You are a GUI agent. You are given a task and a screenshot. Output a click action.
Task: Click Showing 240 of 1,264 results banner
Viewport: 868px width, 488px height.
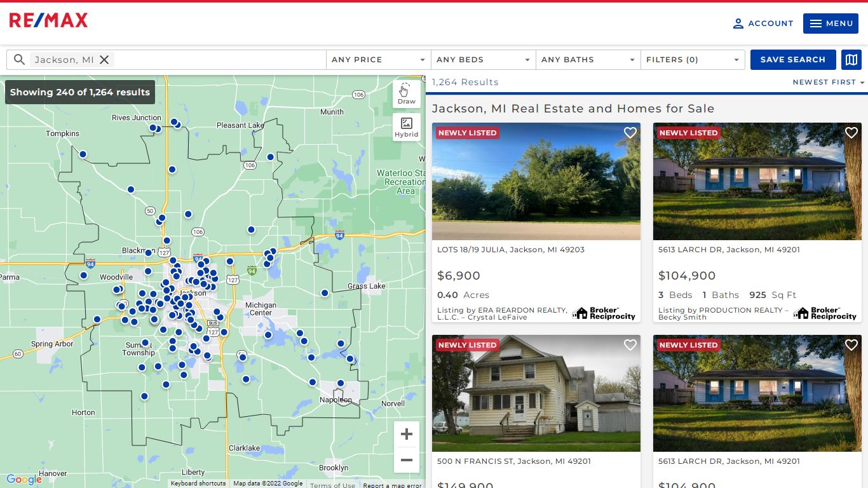[x=80, y=92]
